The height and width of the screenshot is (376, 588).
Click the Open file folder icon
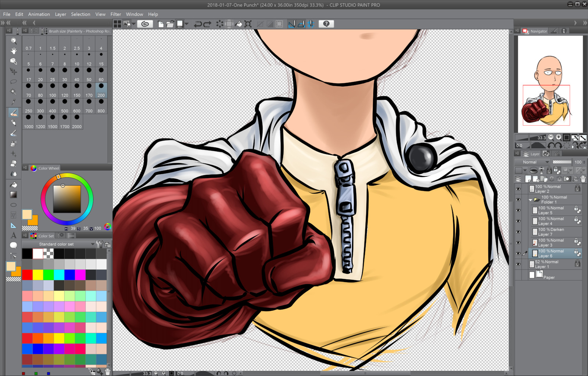170,24
